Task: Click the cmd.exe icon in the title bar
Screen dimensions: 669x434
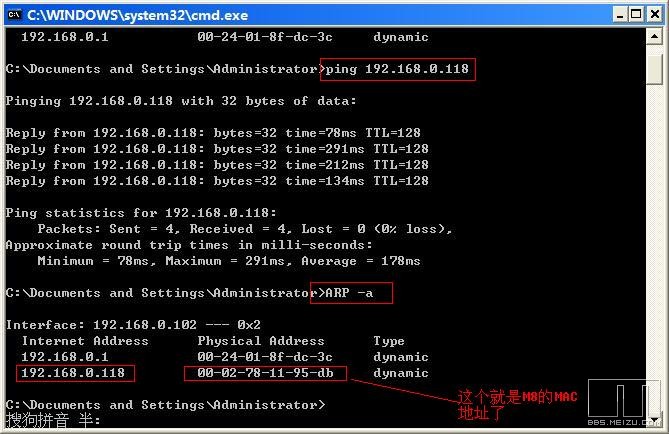Action: tap(13, 14)
